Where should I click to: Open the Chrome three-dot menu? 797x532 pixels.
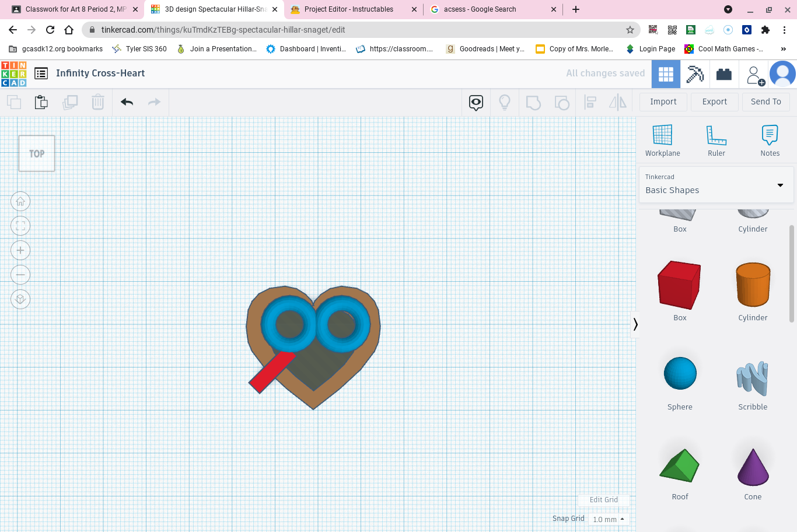tap(785, 30)
